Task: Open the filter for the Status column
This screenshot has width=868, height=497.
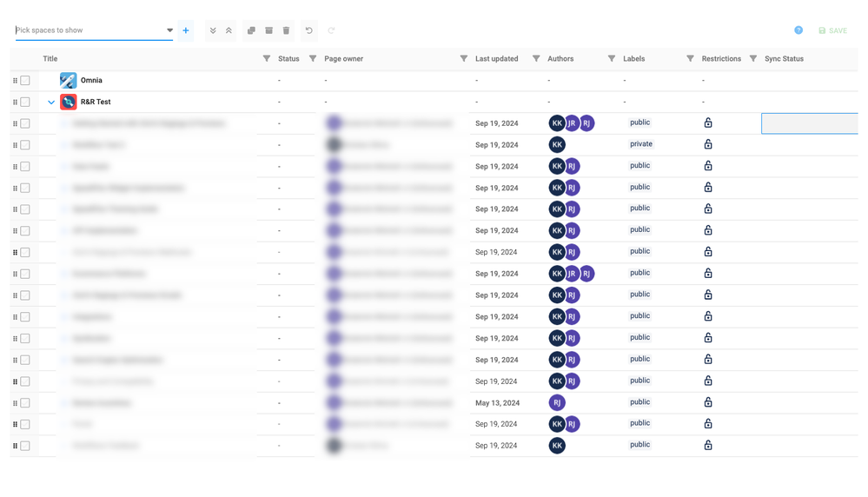Action: point(313,59)
